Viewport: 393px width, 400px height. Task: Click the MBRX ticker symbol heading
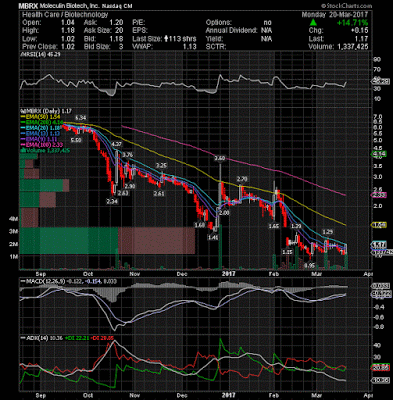click(x=29, y=6)
